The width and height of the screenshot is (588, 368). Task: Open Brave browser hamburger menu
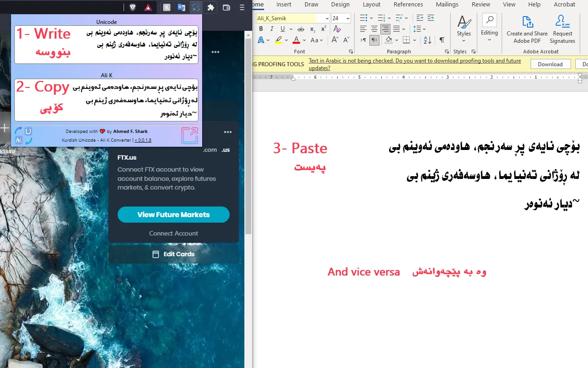(242, 7)
